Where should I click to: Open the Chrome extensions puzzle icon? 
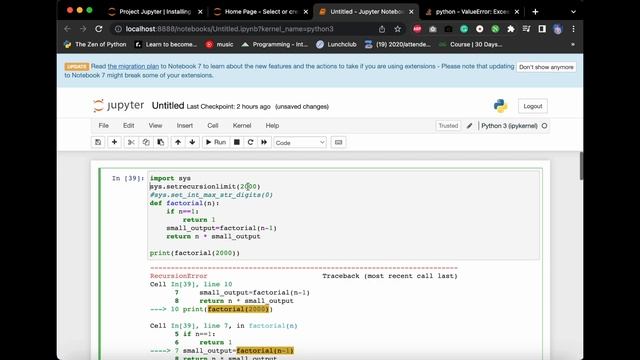click(511, 29)
